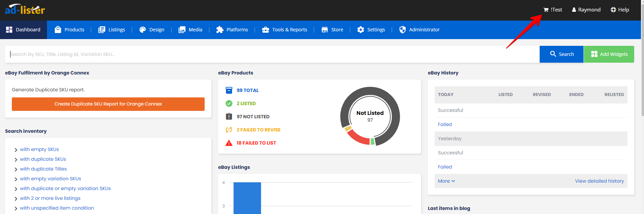The height and width of the screenshot is (214, 644).
Task: Click the ad-lister logo
Action: [25, 9]
